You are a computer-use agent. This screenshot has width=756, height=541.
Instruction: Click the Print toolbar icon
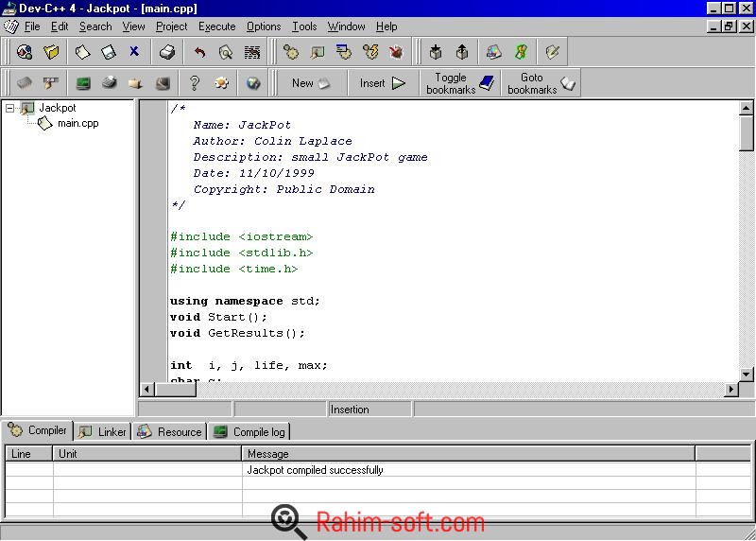point(167,52)
